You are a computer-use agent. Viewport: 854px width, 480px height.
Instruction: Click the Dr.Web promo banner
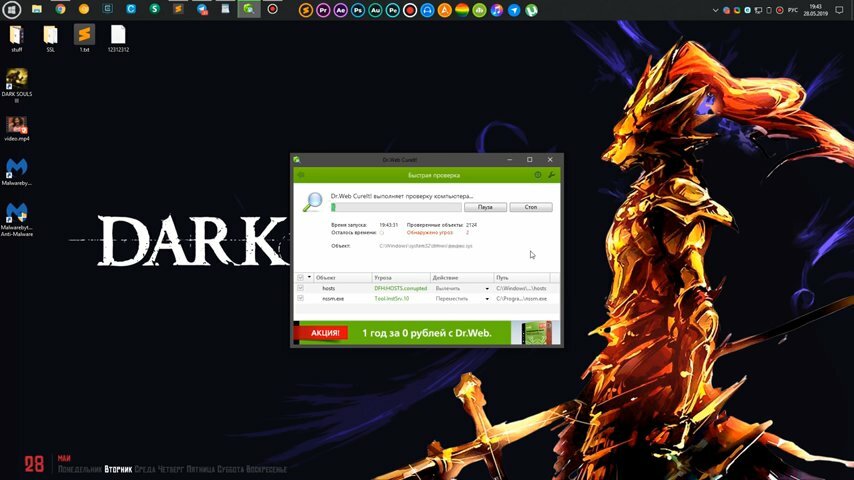426,332
